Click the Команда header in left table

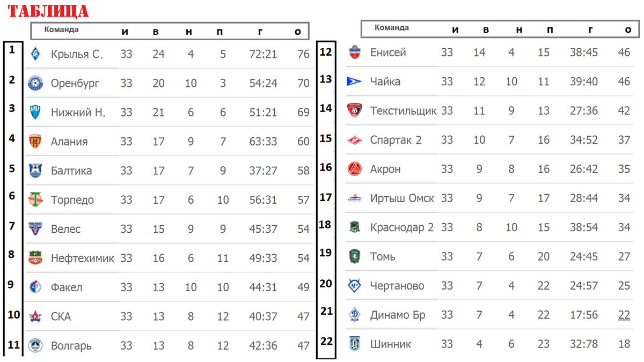click(61, 30)
